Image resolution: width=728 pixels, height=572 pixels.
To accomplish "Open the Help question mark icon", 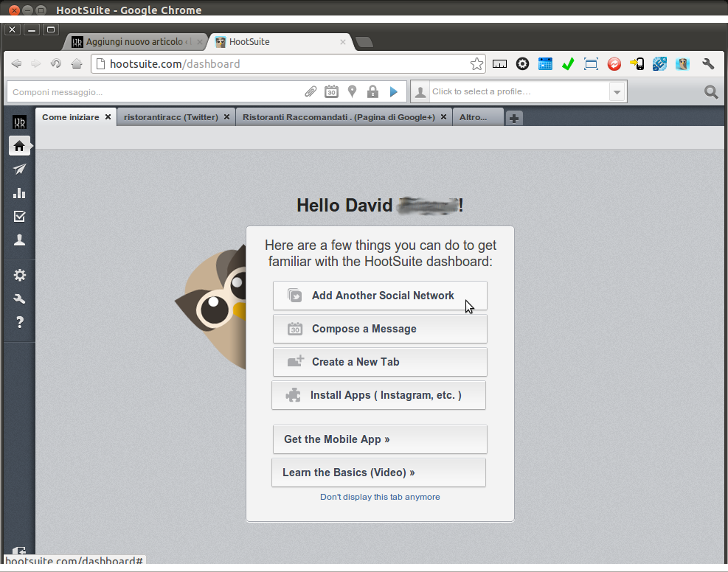I will pos(19,322).
